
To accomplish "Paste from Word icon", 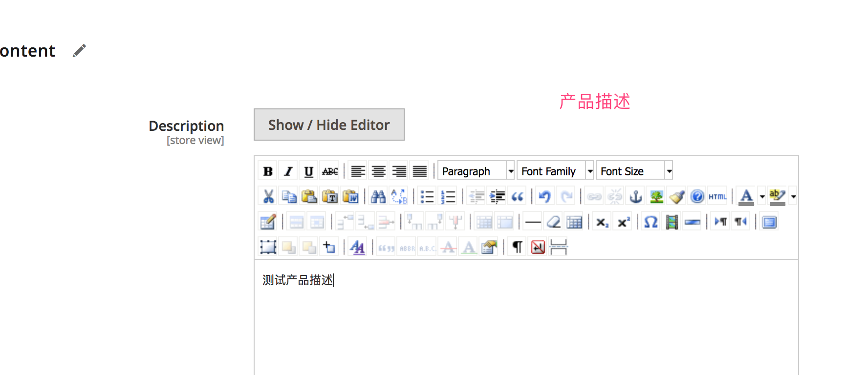I will 350,196.
